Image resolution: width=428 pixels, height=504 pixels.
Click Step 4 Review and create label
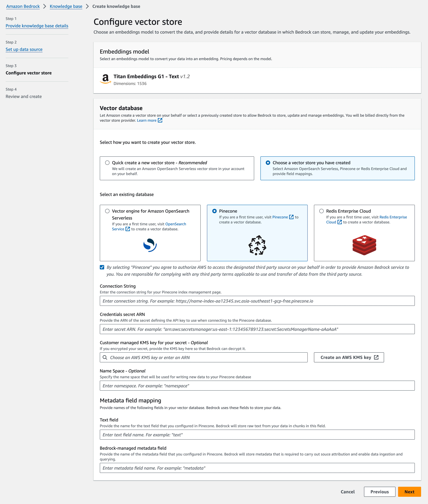24,96
